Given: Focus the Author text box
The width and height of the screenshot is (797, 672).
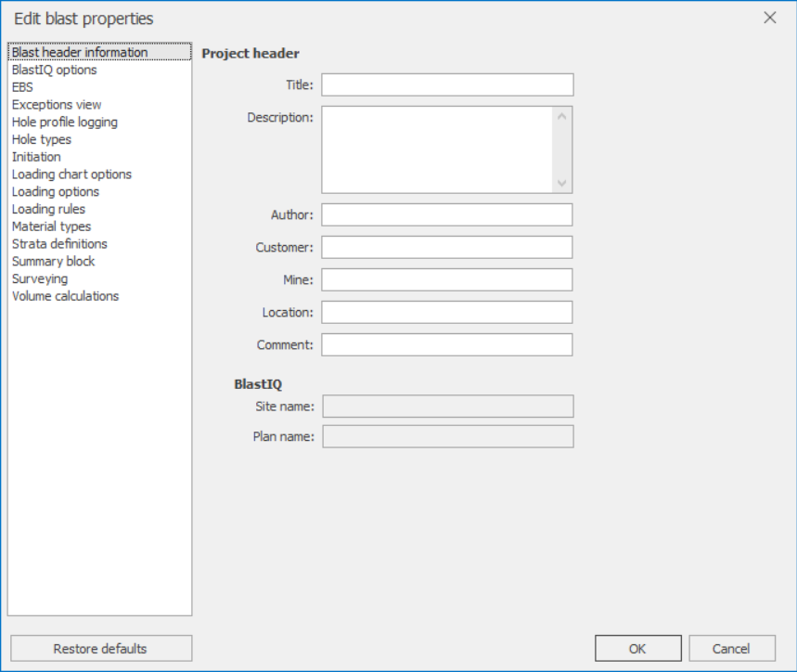Looking at the screenshot, I should [x=447, y=214].
